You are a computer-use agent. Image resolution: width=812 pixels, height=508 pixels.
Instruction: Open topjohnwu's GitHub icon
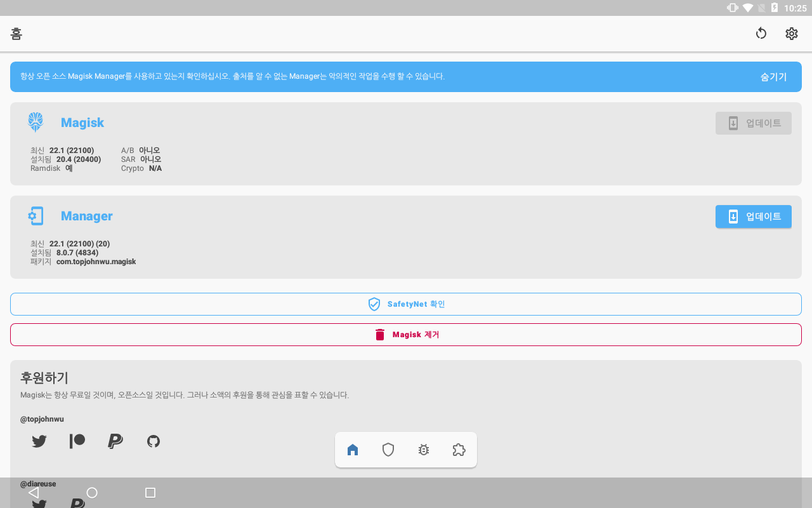(x=154, y=441)
